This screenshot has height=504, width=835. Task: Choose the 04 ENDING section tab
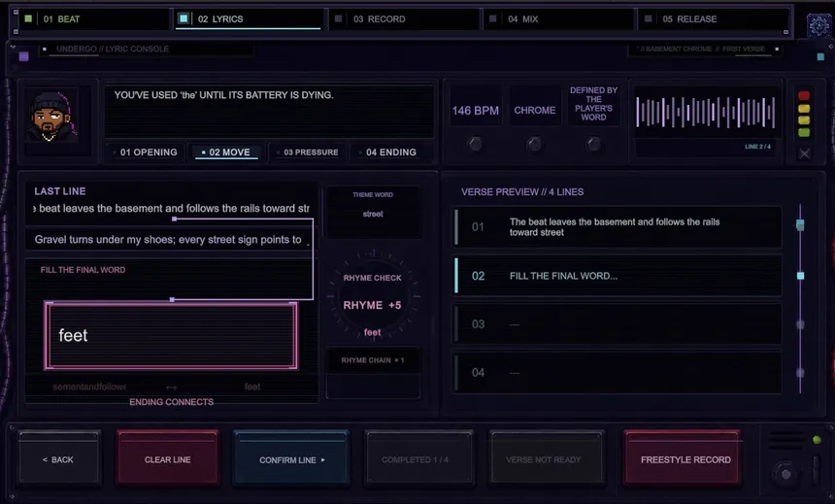[389, 152]
